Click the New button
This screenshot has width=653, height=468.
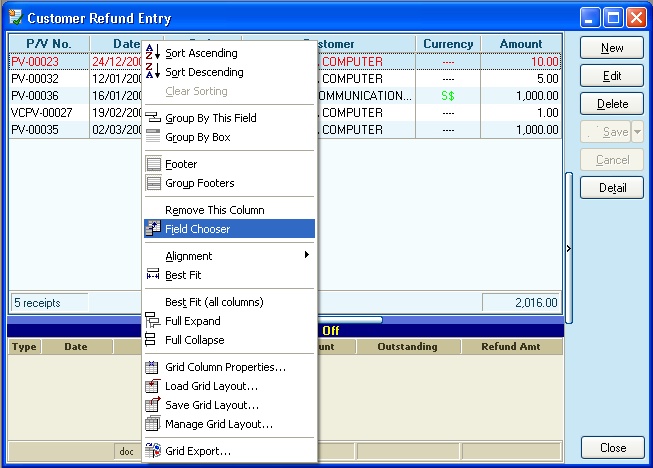611,47
